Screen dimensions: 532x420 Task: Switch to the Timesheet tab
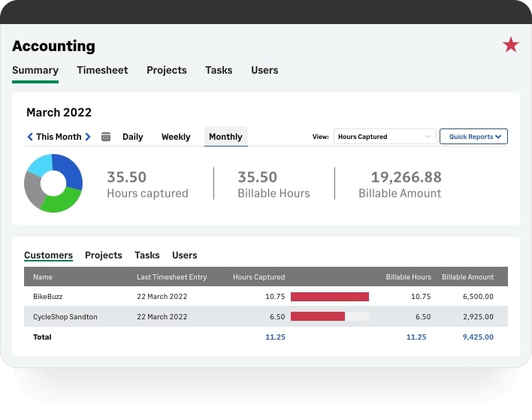point(102,70)
